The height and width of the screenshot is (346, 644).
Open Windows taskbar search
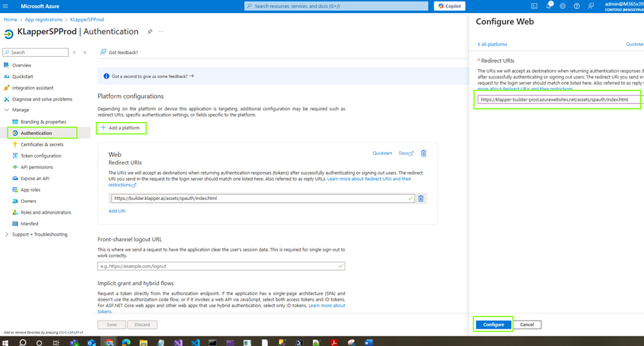click(x=23, y=343)
